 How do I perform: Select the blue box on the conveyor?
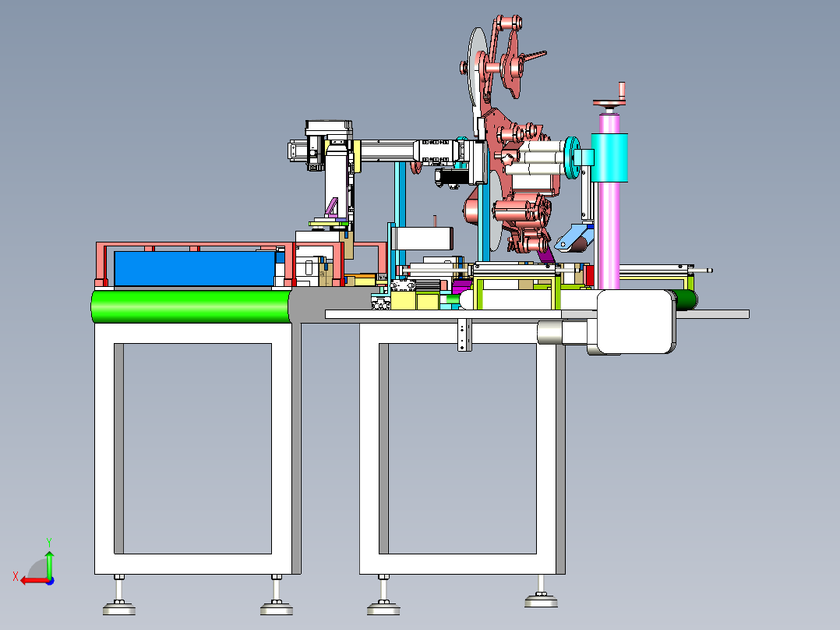pos(195,269)
